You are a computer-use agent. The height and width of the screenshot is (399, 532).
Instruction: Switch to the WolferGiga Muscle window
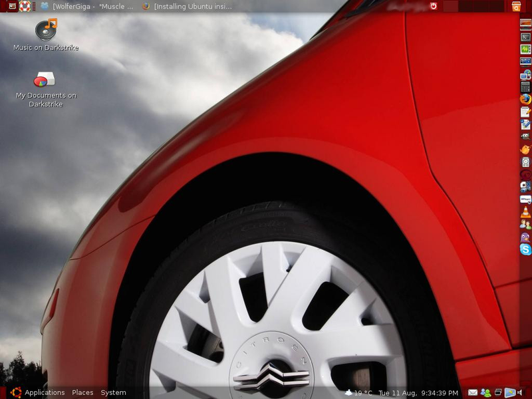pos(87,6)
